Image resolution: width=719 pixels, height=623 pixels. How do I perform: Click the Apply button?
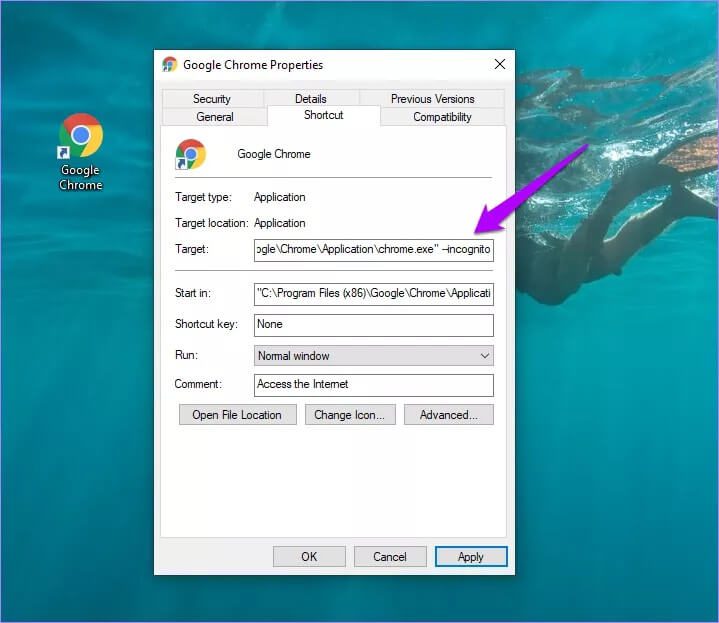[471, 557]
